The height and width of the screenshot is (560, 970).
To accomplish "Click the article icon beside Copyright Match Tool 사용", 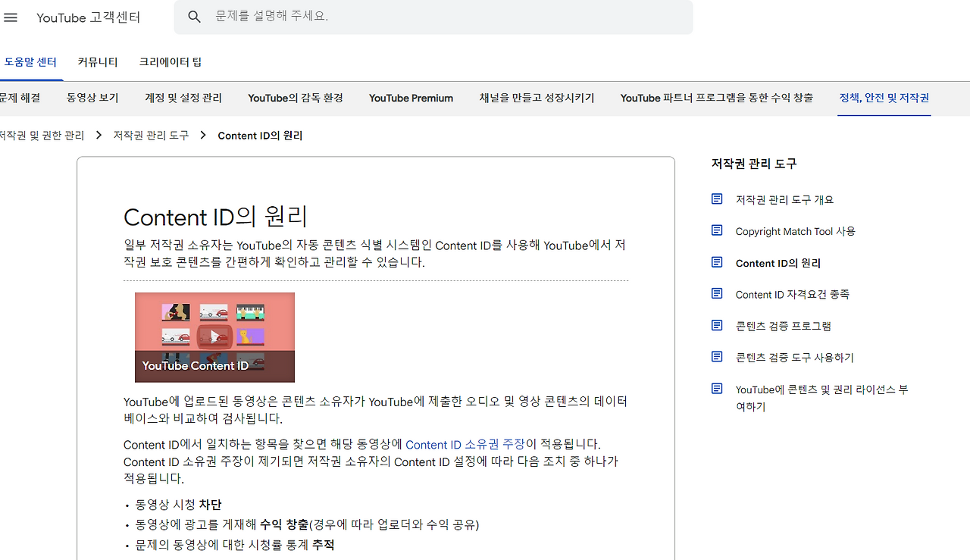I will pyautogui.click(x=717, y=230).
